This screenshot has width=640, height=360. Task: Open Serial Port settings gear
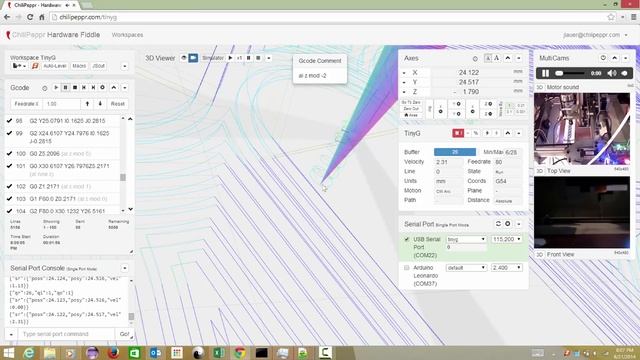click(508, 224)
